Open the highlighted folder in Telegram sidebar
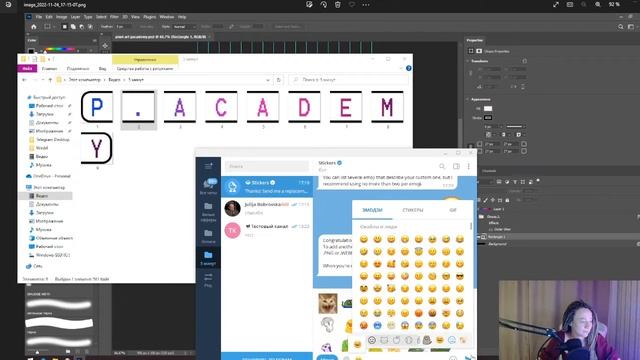Image resolution: width=640 pixels, height=360 pixels. coord(208,258)
